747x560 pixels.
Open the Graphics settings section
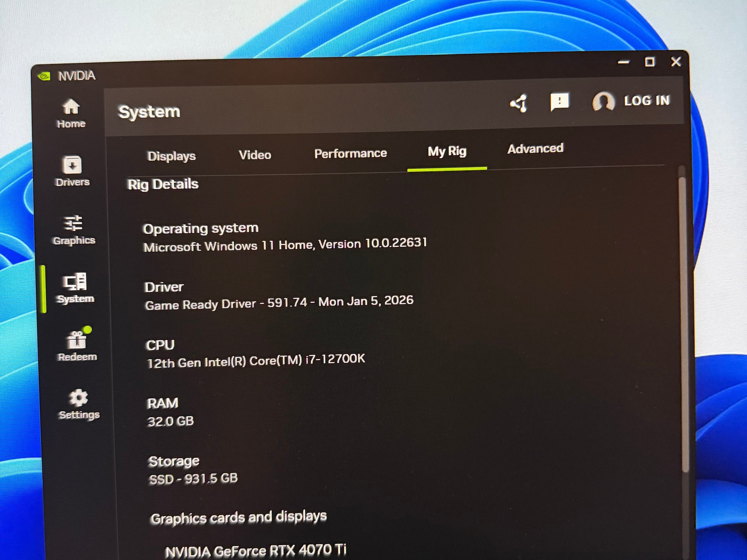click(x=74, y=230)
